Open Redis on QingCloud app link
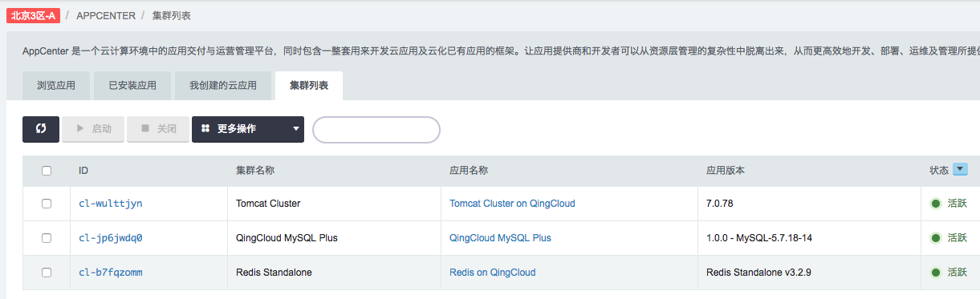 click(492, 273)
